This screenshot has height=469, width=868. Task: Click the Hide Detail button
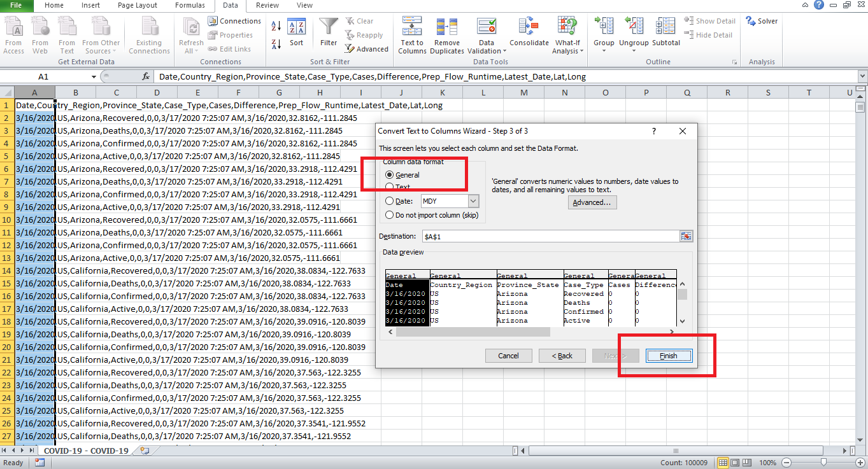tap(709, 35)
